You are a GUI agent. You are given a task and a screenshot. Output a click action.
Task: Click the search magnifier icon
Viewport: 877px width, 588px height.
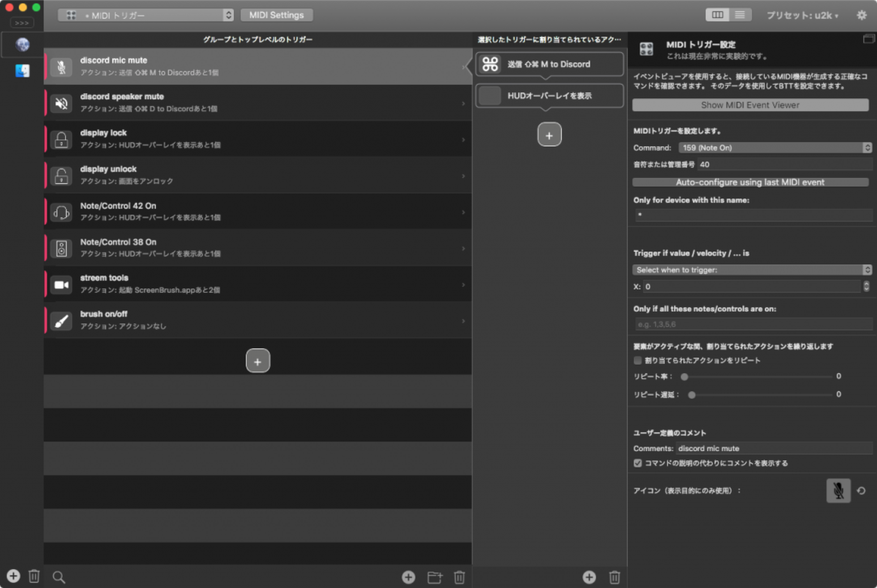(x=59, y=577)
